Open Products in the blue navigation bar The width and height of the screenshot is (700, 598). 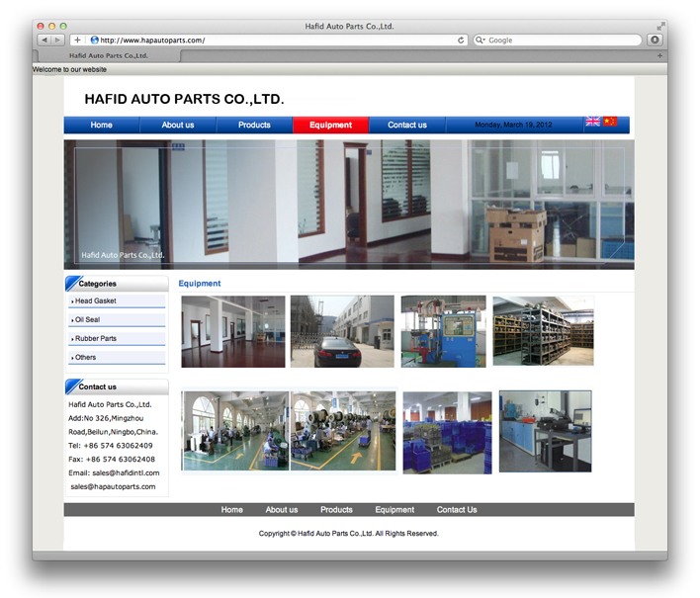(254, 125)
